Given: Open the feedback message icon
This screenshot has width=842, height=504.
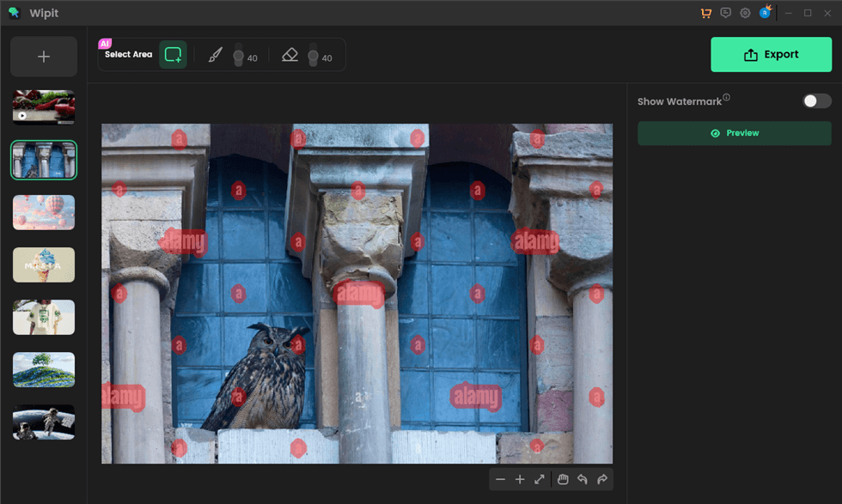Looking at the screenshot, I should click(x=725, y=13).
